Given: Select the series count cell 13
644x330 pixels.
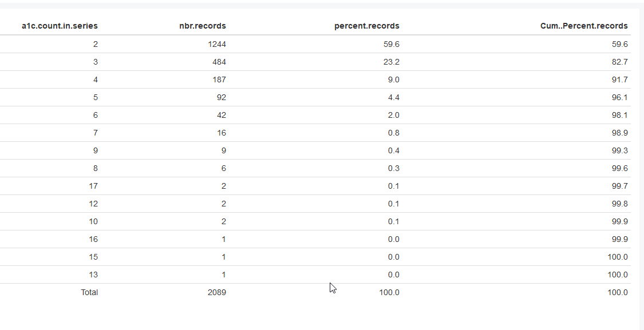Looking at the screenshot, I should 93,275.
